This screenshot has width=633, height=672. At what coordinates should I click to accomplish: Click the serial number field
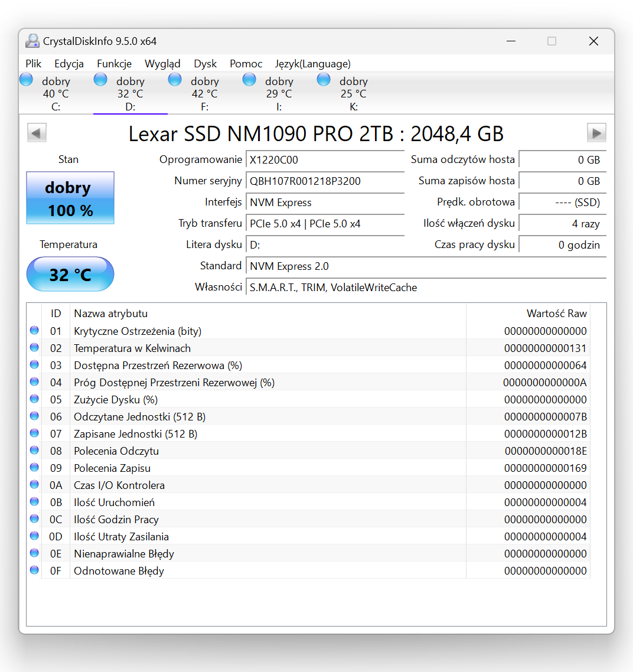click(x=325, y=181)
